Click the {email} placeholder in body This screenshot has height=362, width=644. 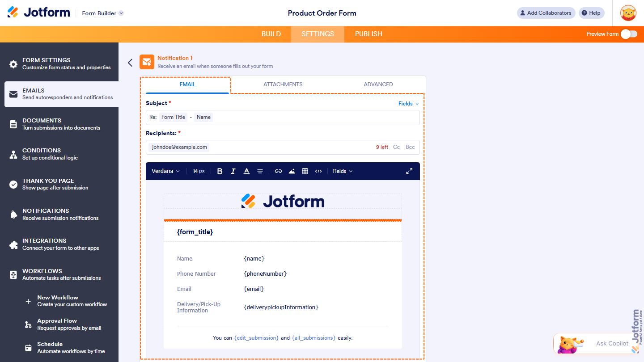click(x=254, y=289)
